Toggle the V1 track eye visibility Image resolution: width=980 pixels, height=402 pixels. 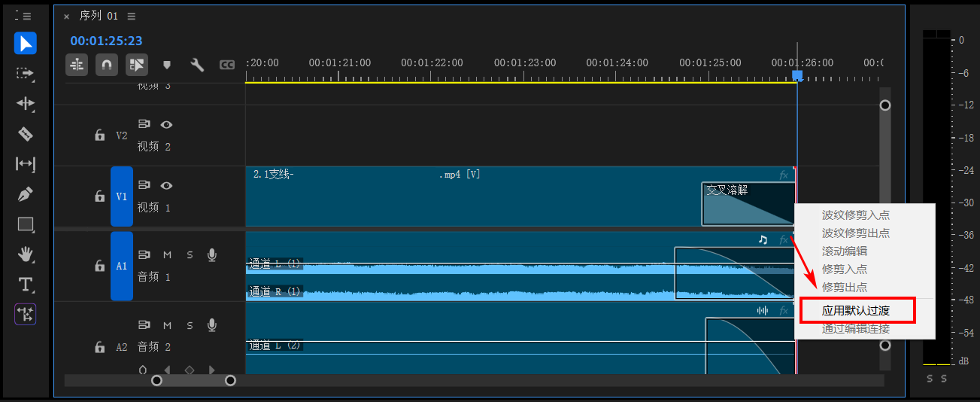167,185
